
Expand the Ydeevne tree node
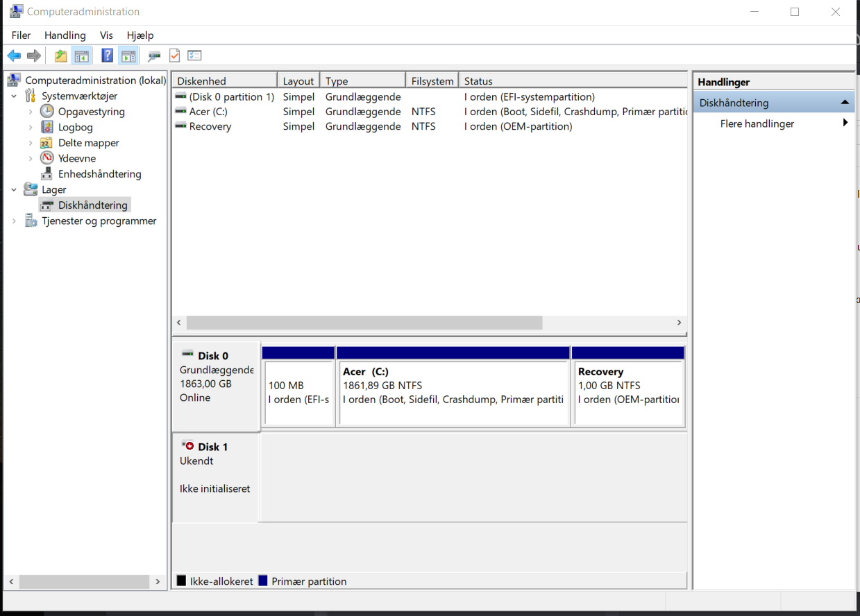coord(31,159)
